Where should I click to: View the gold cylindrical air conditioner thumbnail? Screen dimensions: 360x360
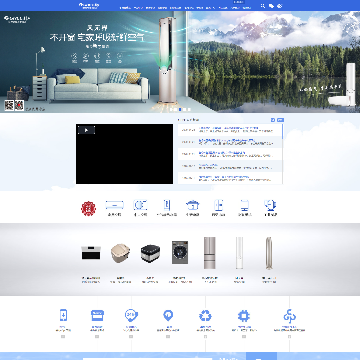pyautogui.click(x=269, y=253)
